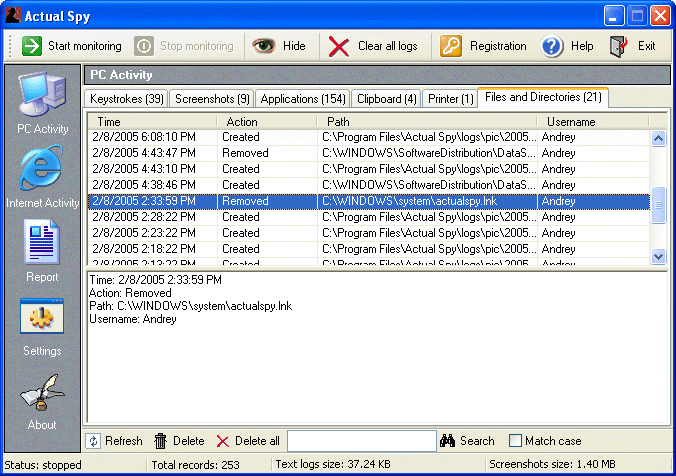
Task: Click the log list scroll down arrow
Action: click(x=658, y=257)
